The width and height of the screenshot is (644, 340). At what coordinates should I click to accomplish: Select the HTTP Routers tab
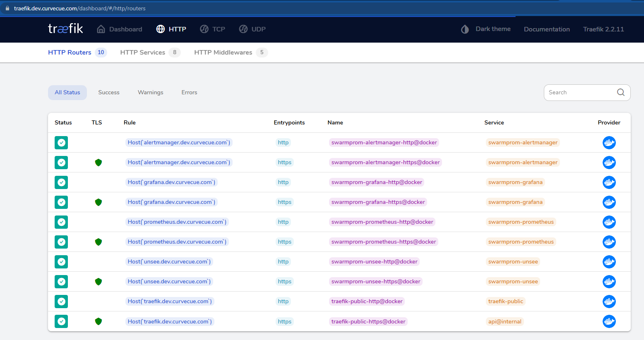(77, 53)
